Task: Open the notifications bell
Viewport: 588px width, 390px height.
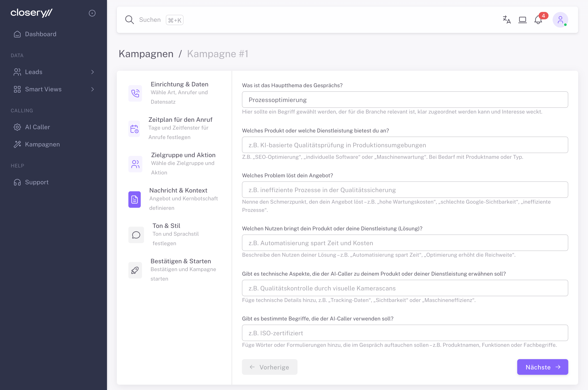Action: tap(538, 20)
